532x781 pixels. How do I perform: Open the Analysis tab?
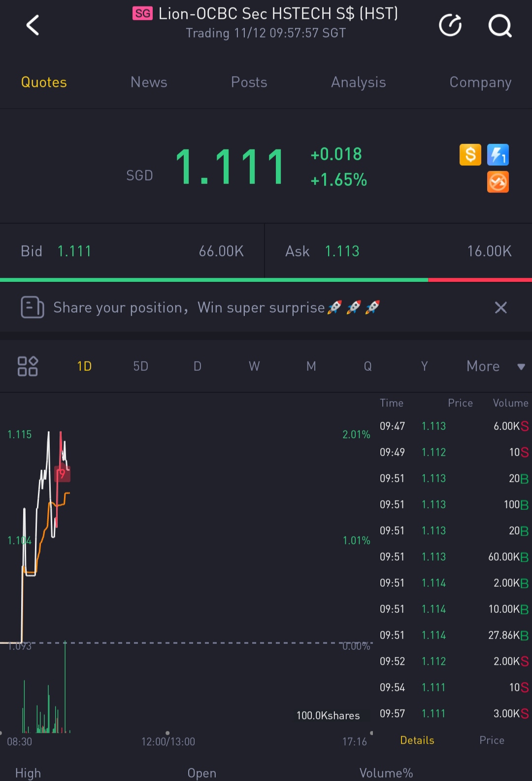click(359, 82)
